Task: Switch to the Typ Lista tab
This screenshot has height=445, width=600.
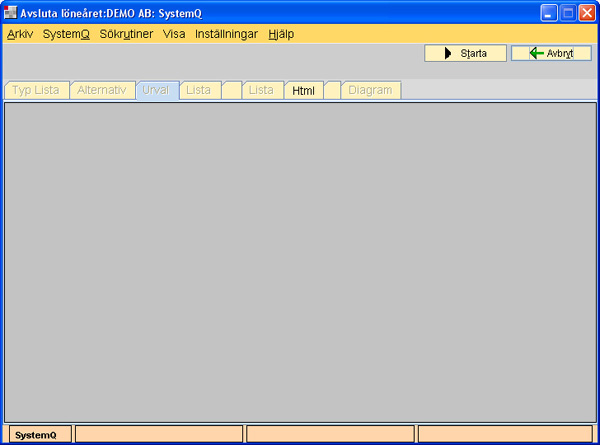Action: coord(36,90)
